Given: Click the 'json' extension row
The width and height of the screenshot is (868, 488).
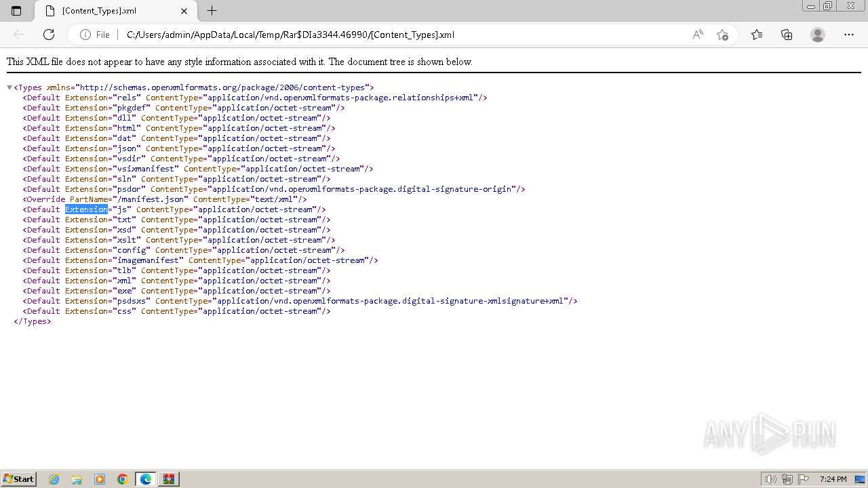Looking at the screenshot, I should coord(179,148).
